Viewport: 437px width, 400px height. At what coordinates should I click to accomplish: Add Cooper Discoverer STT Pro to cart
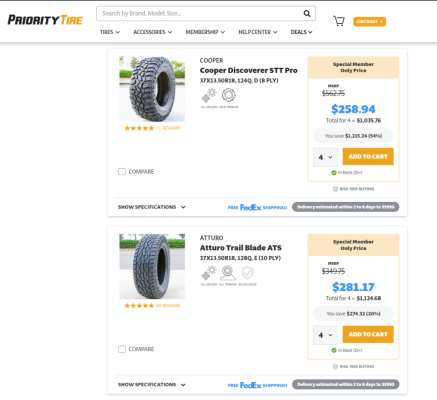point(368,156)
